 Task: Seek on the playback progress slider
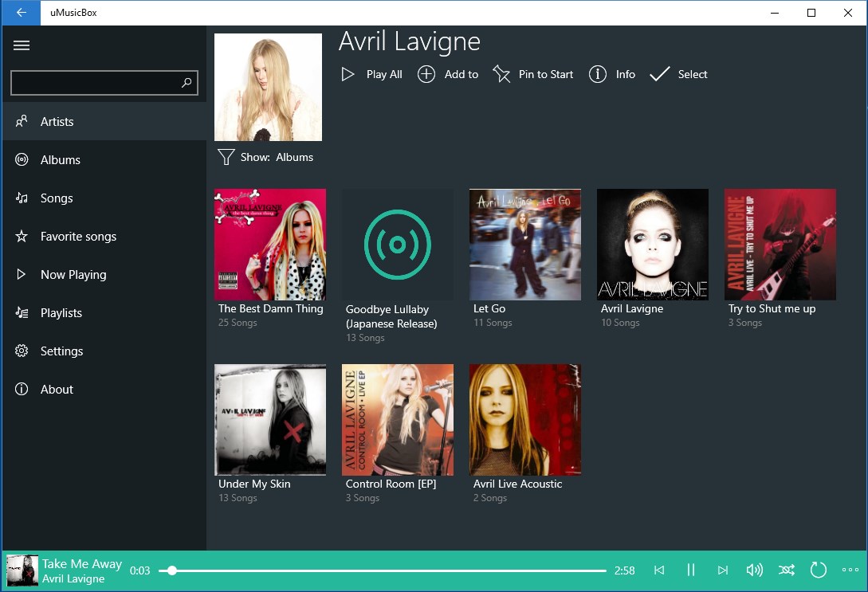click(383, 570)
